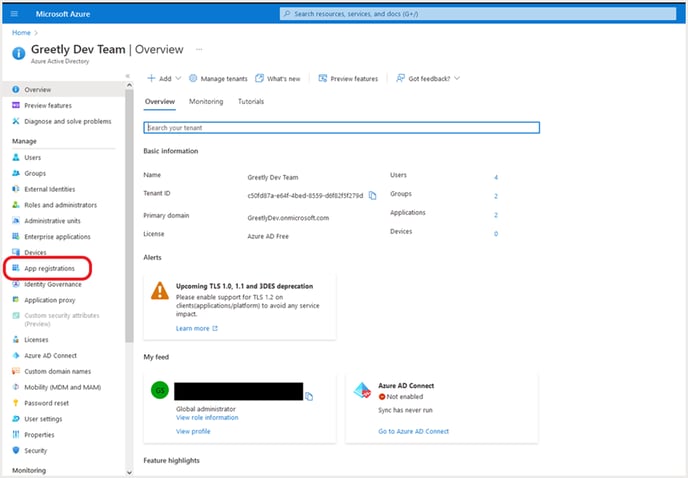Copy the redacted account name in My feed

309,396
